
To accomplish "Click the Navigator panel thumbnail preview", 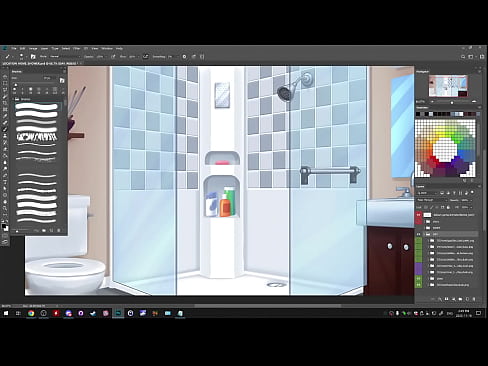I will pos(448,86).
